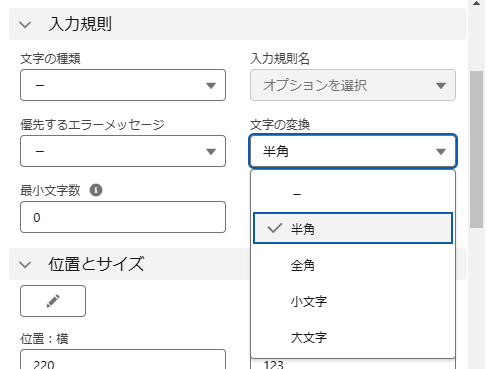The height and width of the screenshot is (369, 499).
Task: Click the scrollbar up arrow
Action: (477, 3)
